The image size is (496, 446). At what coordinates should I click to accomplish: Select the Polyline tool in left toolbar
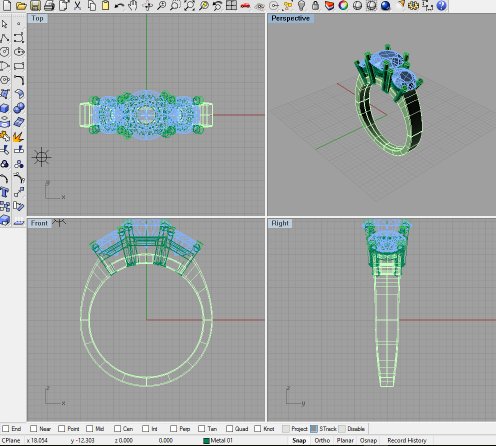tap(4, 38)
